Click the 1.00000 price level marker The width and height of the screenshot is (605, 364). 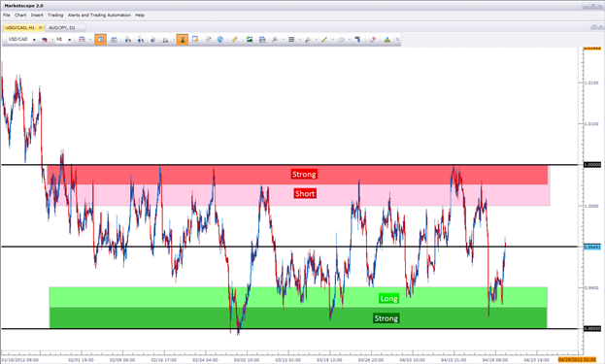click(592, 165)
